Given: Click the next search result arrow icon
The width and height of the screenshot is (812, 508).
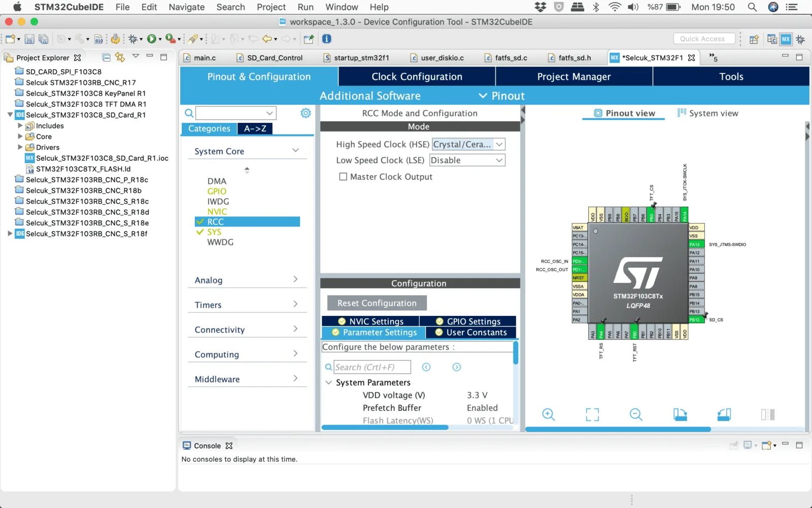Looking at the screenshot, I should (x=457, y=367).
